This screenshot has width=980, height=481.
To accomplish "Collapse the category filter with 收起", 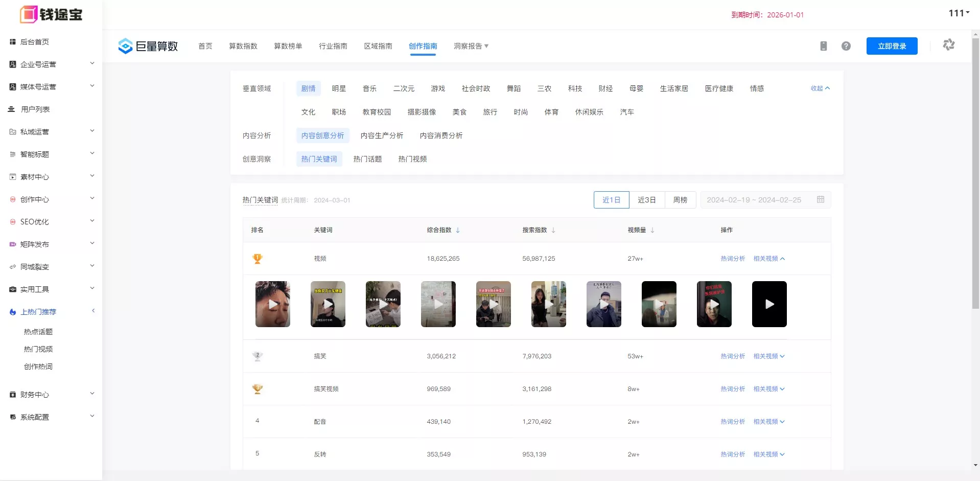I will pyautogui.click(x=820, y=88).
